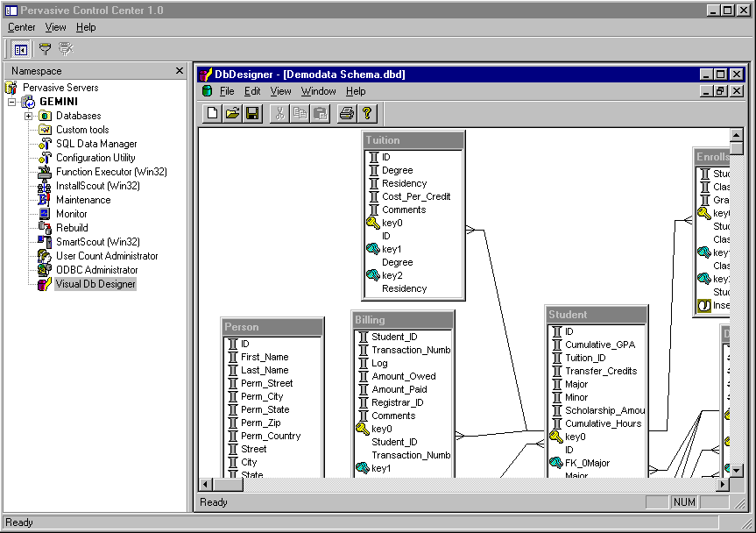Image resolution: width=756 pixels, height=533 pixels.
Task: Open the Control Center View menu
Action: [x=55, y=27]
